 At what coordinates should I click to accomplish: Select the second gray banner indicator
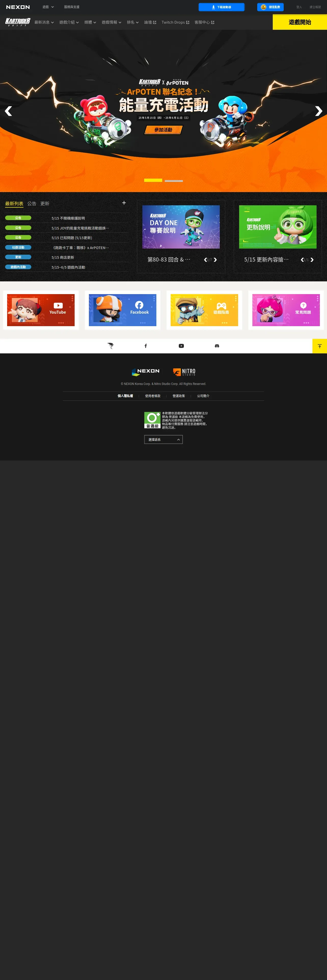click(x=174, y=181)
